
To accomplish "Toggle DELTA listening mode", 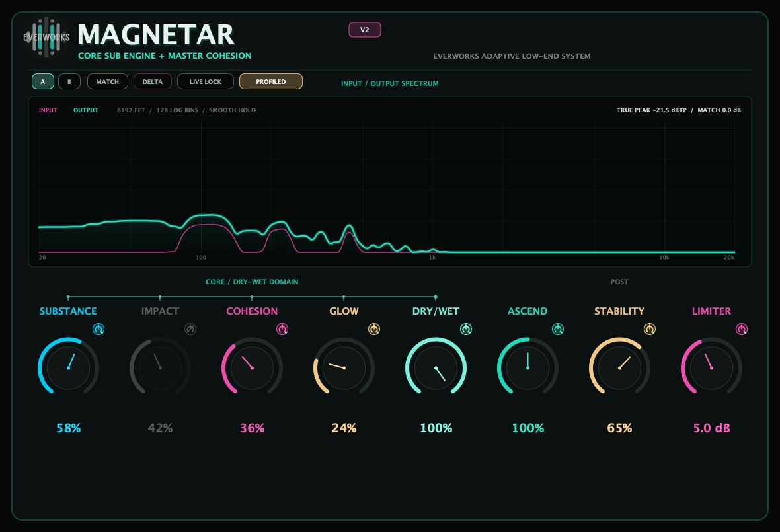I will pyautogui.click(x=153, y=81).
